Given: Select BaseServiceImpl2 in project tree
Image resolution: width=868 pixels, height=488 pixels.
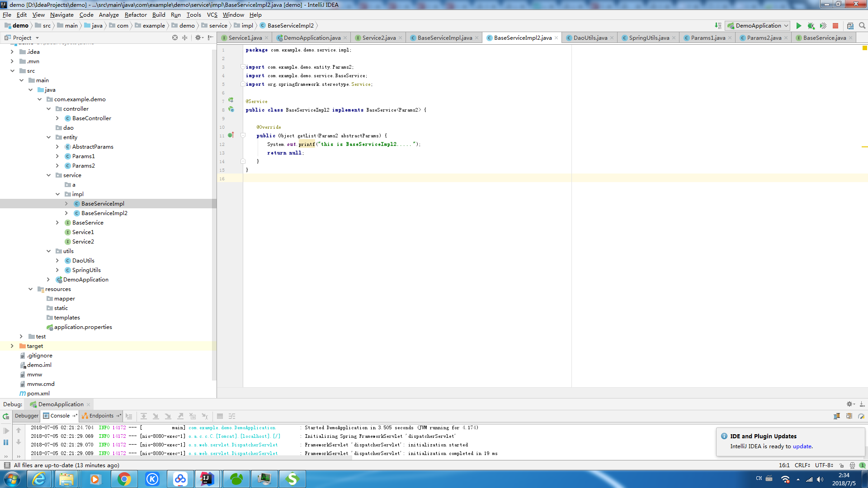Looking at the screenshot, I should (x=104, y=213).
